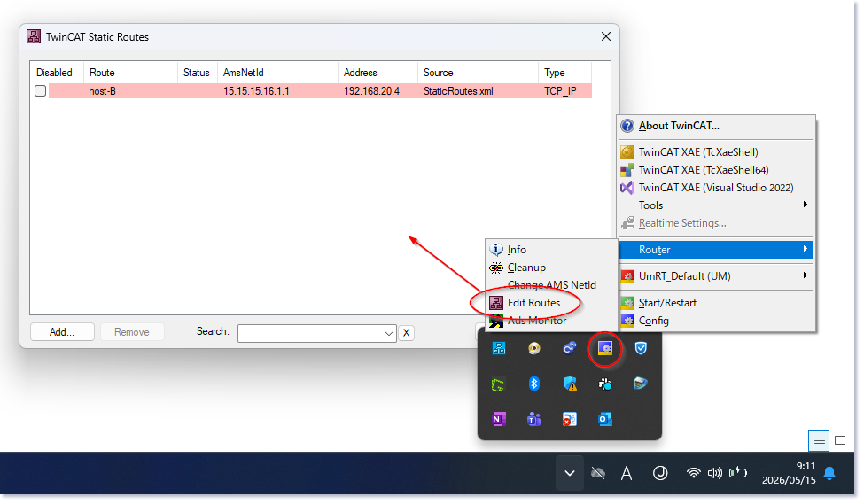The width and height of the screenshot is (864, 504).
Task: Click the Remove button
Action: click(132, 332)
